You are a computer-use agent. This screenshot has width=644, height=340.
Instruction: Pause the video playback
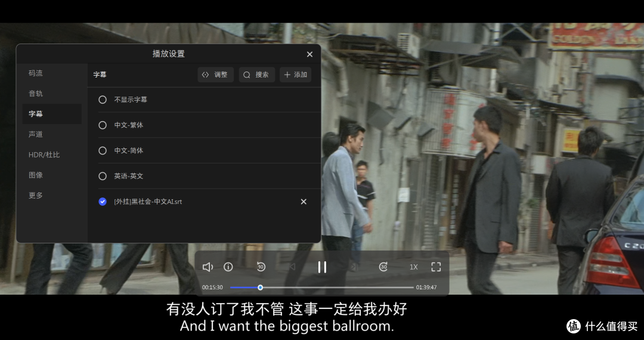pos(323,267)
